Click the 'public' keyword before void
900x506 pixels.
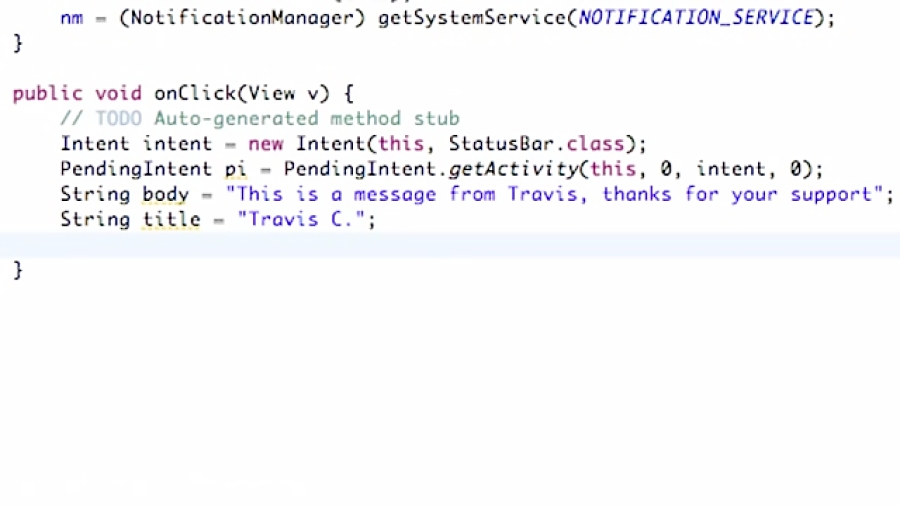tap(48, 94)
